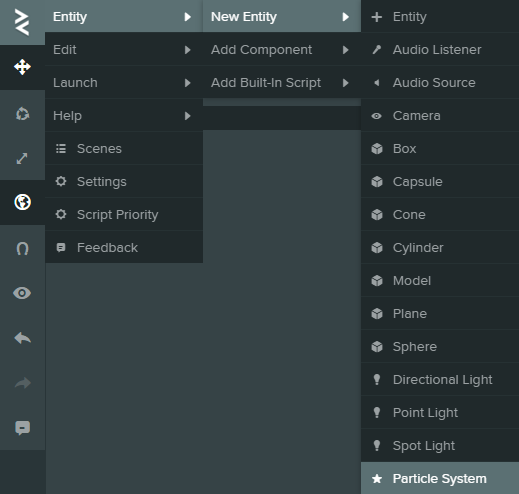519x494 pixels.
Task: Open the Help submenu
Action: click(x=124, y=115)
